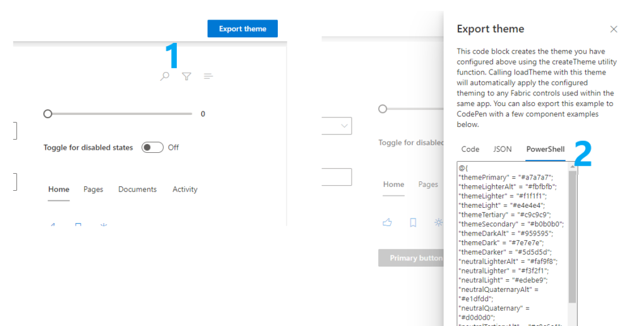Viewport: 644px width, 326px height.
Task: Open the Activity tab
Action: pyautogui.click(x=185, y=190)
